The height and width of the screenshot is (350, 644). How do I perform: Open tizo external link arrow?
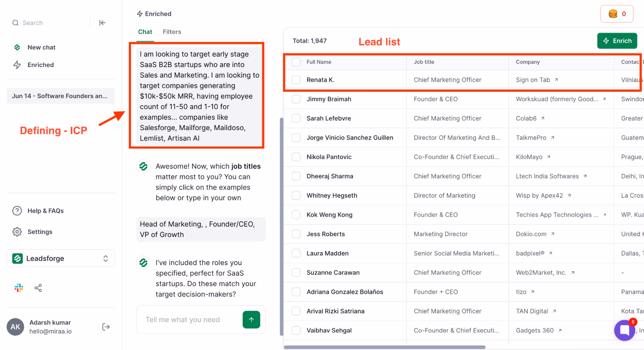tap(533, 292)
